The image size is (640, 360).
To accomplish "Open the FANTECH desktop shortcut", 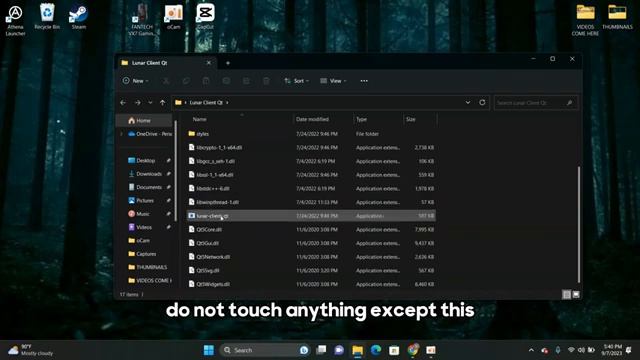I will point(141,20).
